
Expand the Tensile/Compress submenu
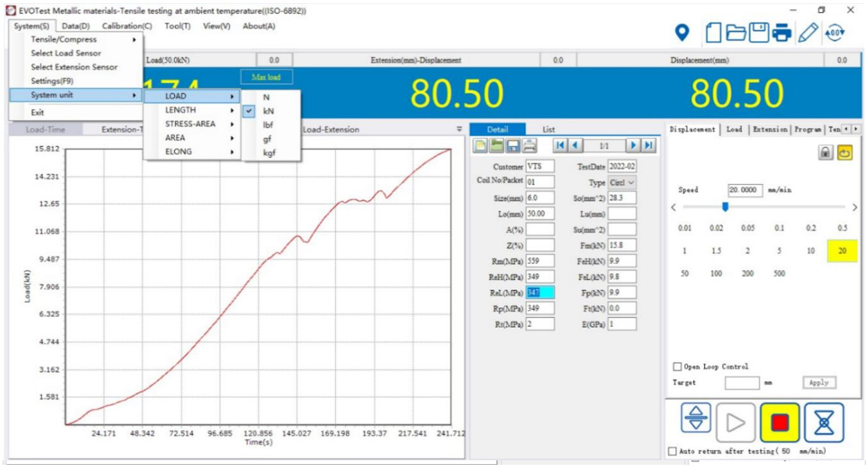(x=76, y=39)
